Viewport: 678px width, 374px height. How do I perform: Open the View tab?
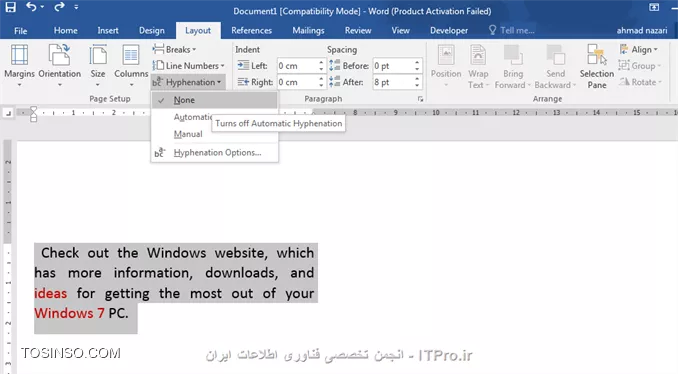[x=400, y=31]
